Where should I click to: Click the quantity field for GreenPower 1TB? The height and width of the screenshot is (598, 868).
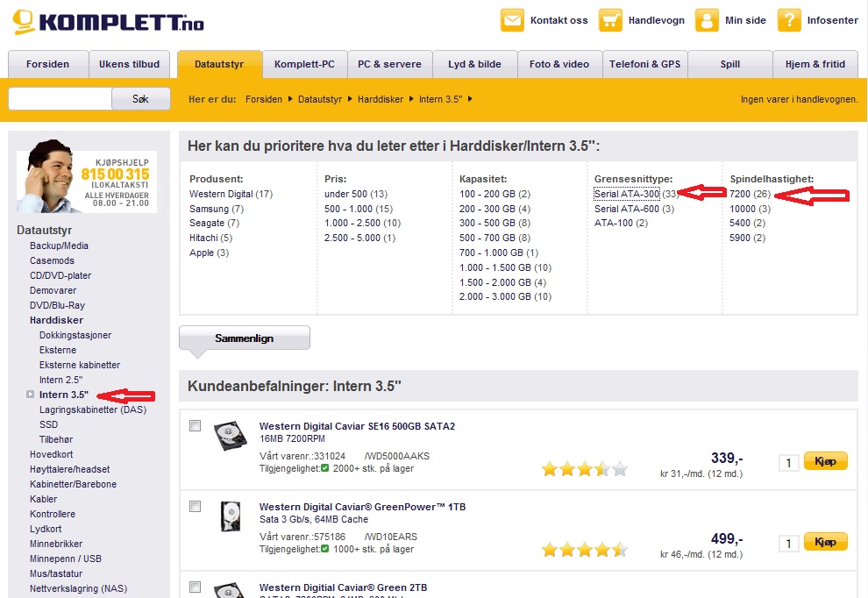789,543
